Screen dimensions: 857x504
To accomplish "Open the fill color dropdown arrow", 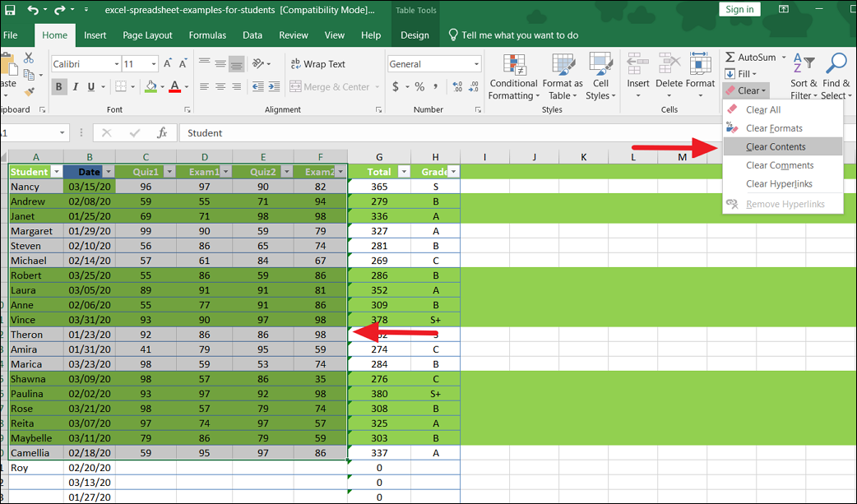I will point(162,87).
